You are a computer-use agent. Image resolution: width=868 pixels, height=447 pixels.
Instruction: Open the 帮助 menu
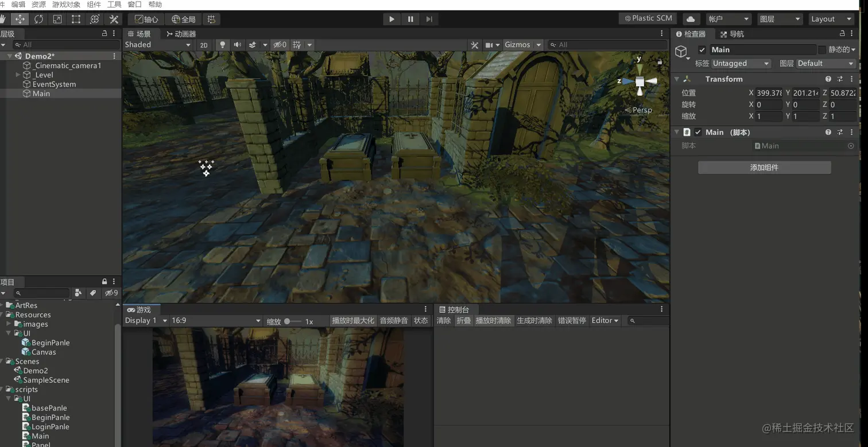(155, 5)
